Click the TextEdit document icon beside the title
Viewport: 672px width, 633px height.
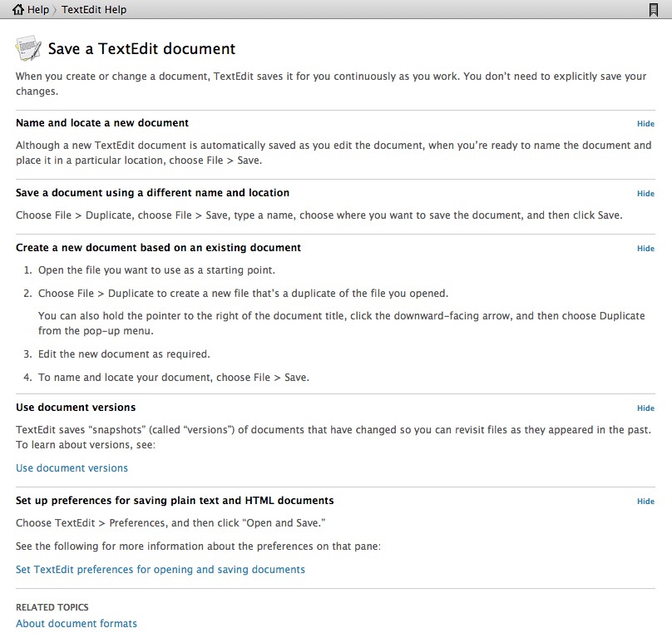[28, 48]
